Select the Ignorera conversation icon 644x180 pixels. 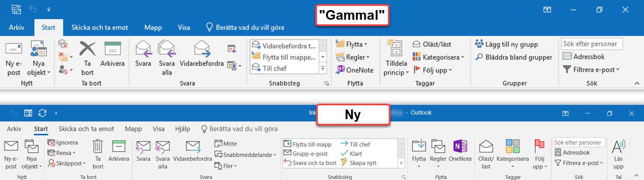pos(52,143)
